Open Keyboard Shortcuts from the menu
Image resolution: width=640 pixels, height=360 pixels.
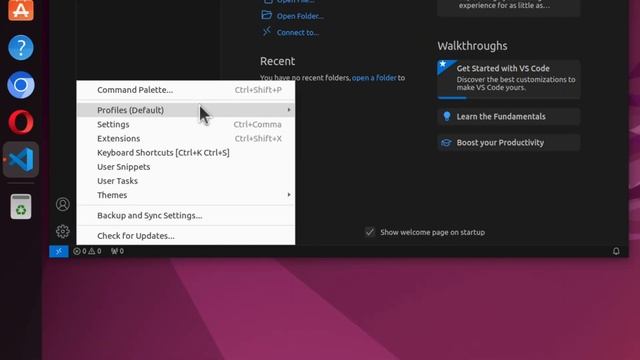tap(186, 152)
